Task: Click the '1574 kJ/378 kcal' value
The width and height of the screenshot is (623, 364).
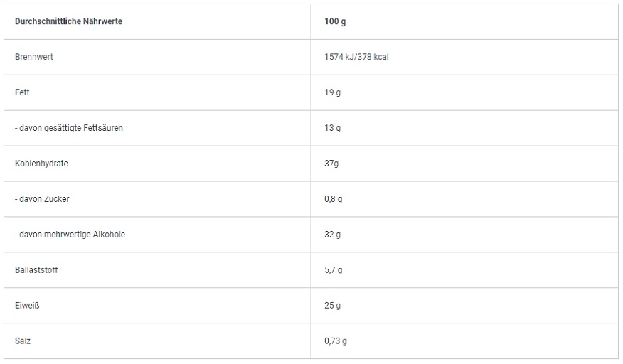Action: (356, 57)
